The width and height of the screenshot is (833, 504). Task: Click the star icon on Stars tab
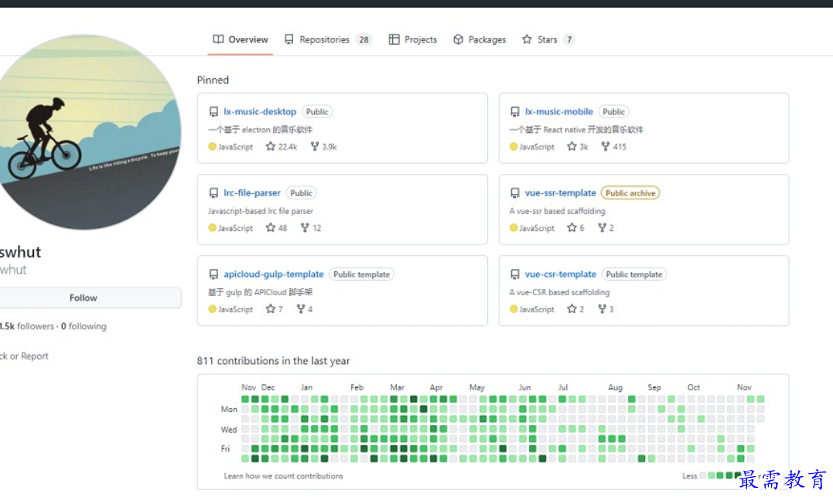(527, 39)
